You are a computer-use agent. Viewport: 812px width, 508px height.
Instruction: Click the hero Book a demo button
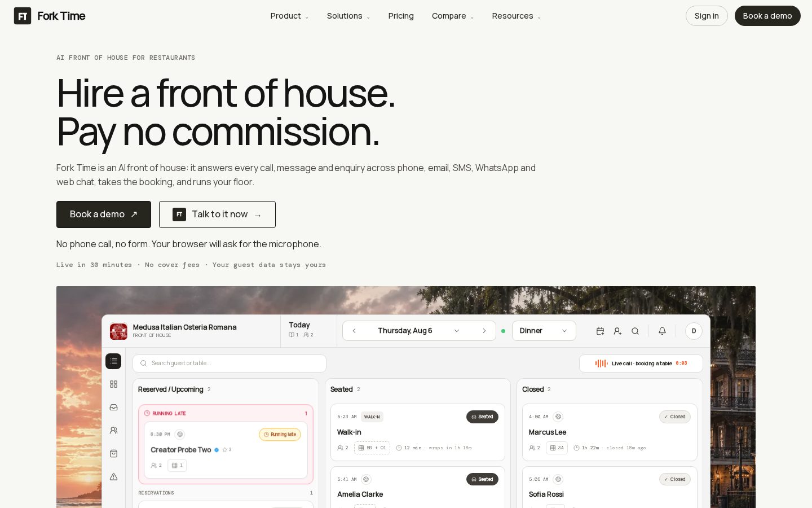coord(104,214)
